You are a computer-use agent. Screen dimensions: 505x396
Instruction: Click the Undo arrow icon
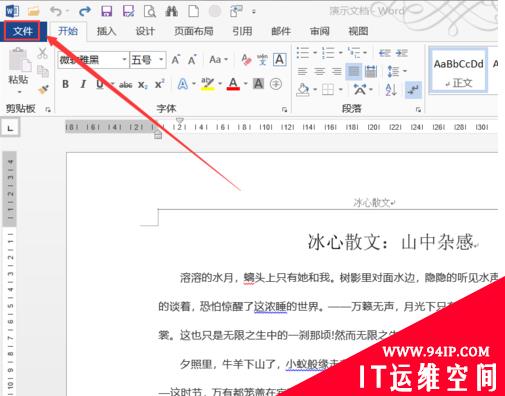[56, 11]
